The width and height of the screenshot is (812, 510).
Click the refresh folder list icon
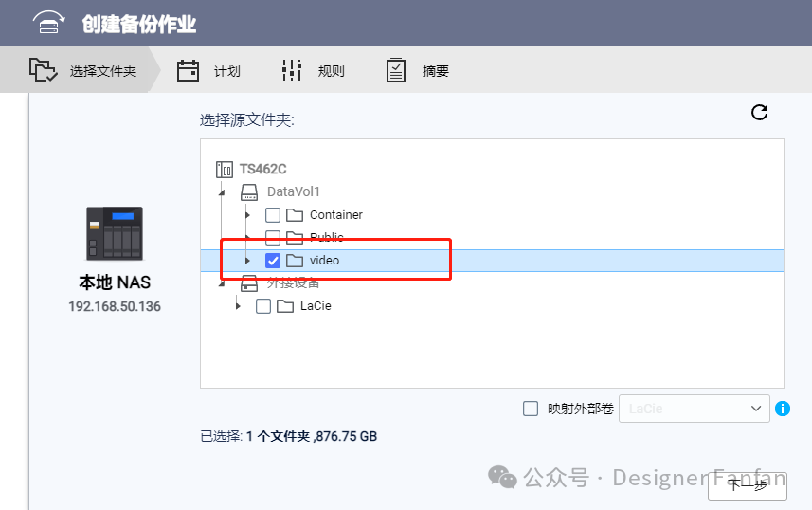point(759,113)
